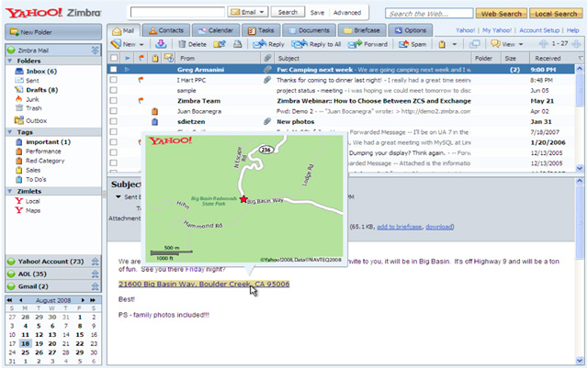Image resolution: width=588 pixels, height=369 pixels.
Task: Click the Zimbra search input field
Action: 177,12
